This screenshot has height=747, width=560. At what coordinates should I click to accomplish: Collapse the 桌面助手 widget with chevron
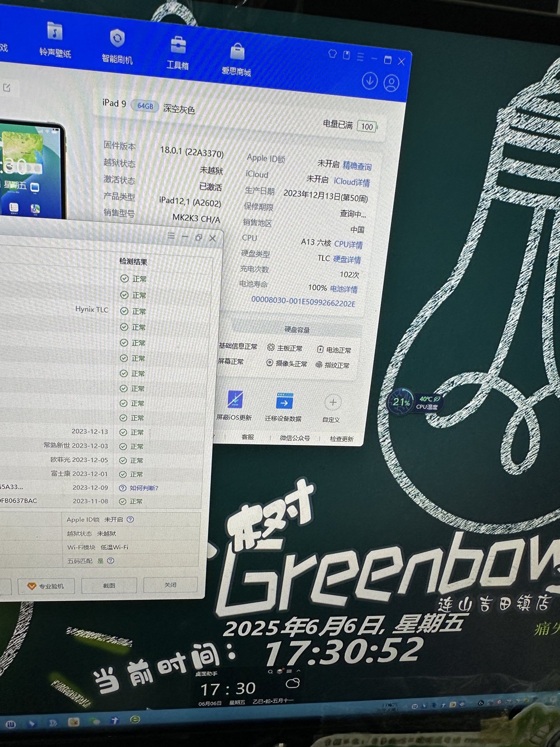click(x=299, y=671)
